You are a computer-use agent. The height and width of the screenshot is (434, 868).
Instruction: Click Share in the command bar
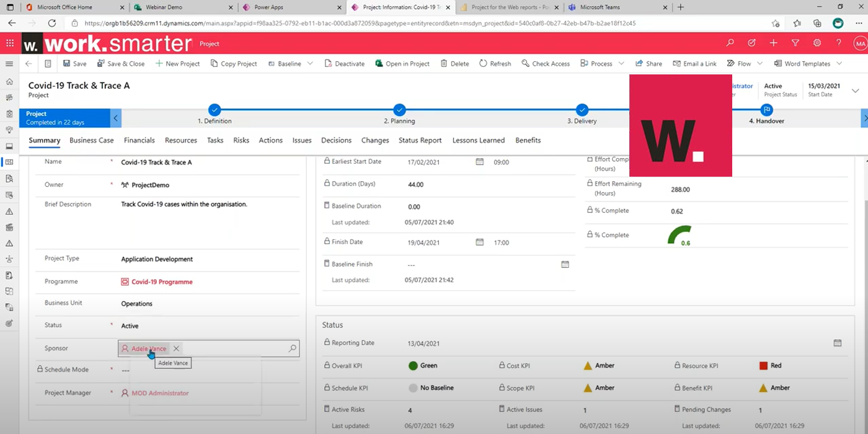click(649, 64)
